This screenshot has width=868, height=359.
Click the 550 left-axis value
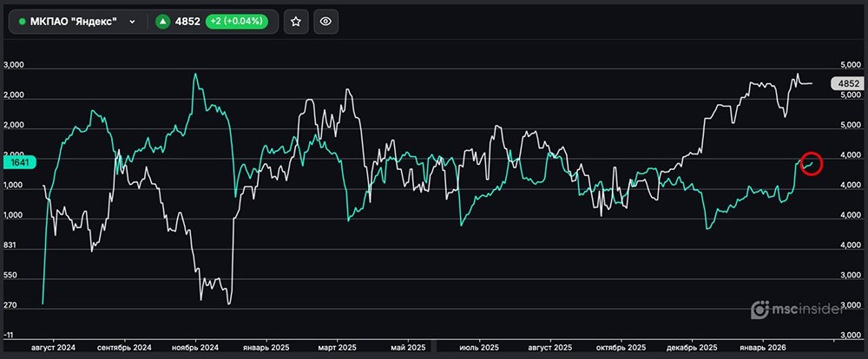10,275
